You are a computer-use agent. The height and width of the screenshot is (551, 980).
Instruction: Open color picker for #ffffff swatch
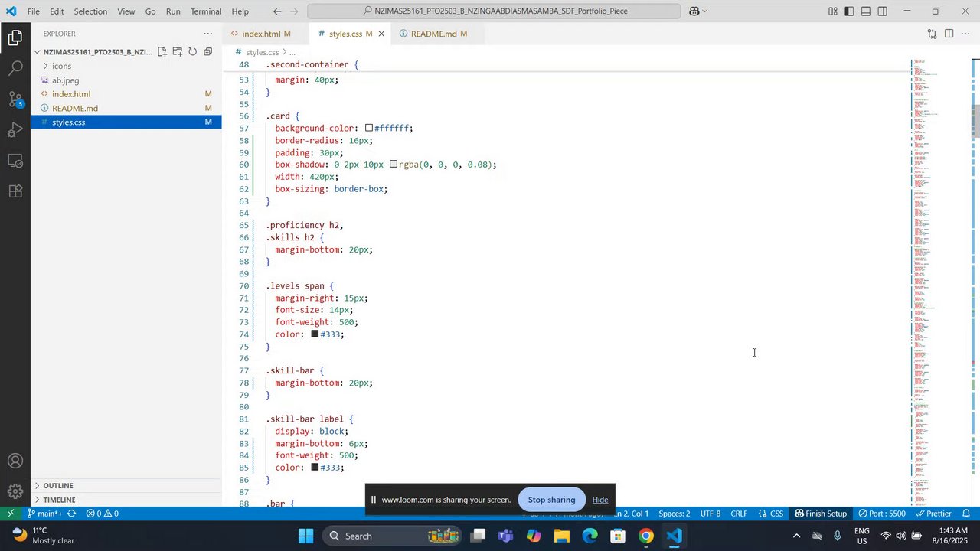pyautogui.click(x=369, y=129)
